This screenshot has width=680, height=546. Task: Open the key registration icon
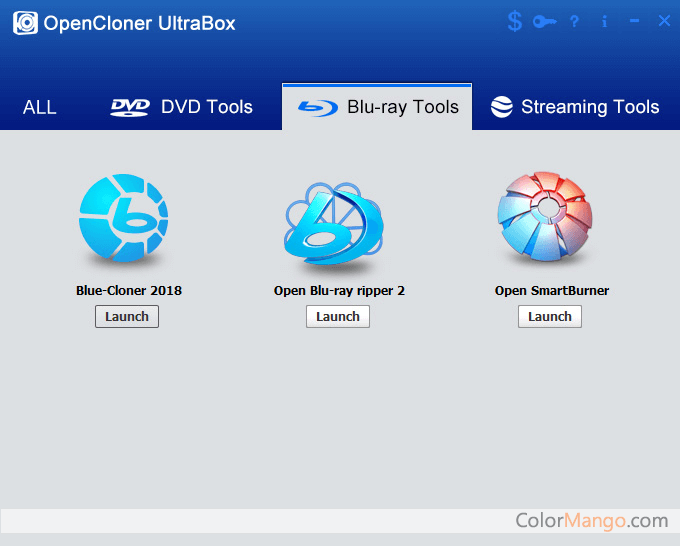(x=545, y=21)
